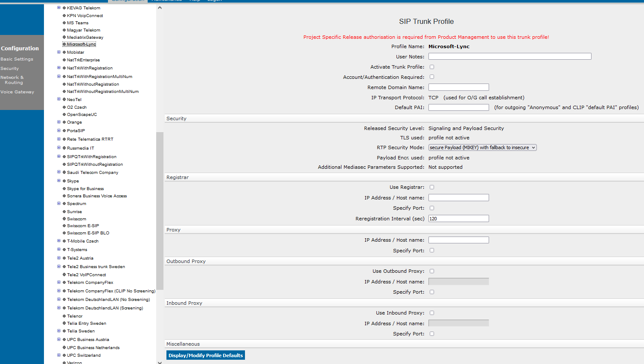The image size is (644, 364).
Task: Toggle Specify Port under Inbound Proxy
Action: (x=432, y=334)
